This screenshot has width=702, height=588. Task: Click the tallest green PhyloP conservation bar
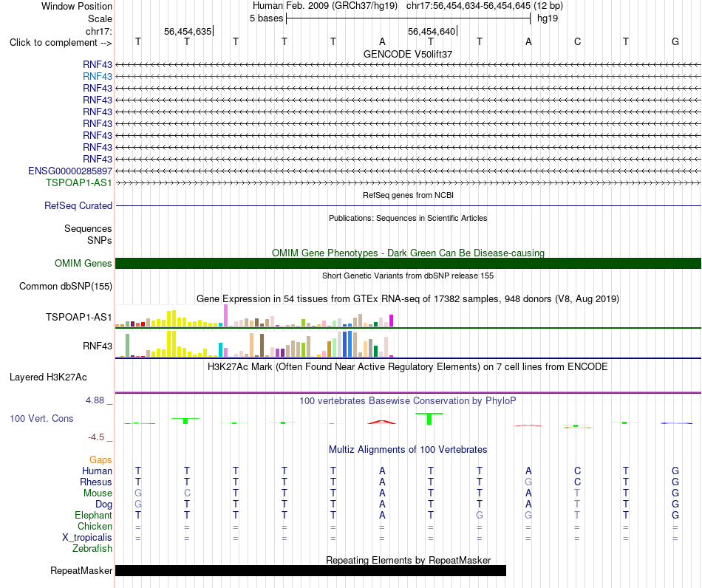coord(429,419)
